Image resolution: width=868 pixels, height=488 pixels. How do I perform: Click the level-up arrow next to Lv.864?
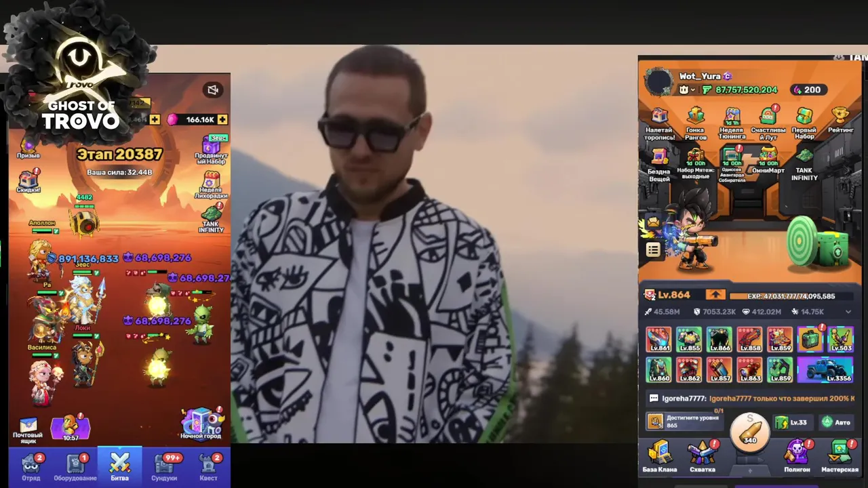715,295
